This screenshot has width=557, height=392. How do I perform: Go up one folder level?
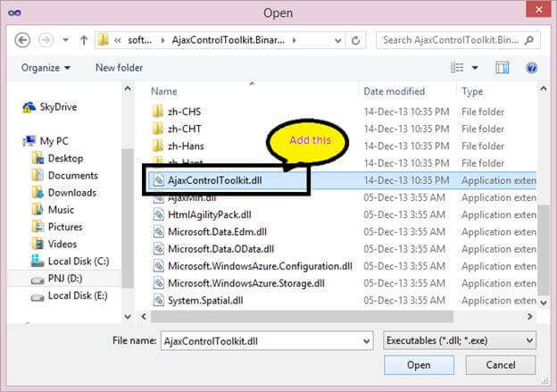point(84,40)
